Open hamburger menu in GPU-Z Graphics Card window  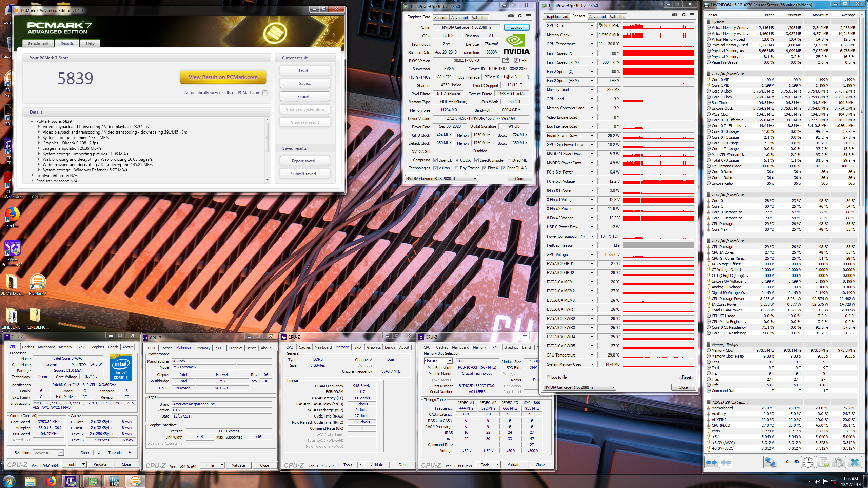528,16
